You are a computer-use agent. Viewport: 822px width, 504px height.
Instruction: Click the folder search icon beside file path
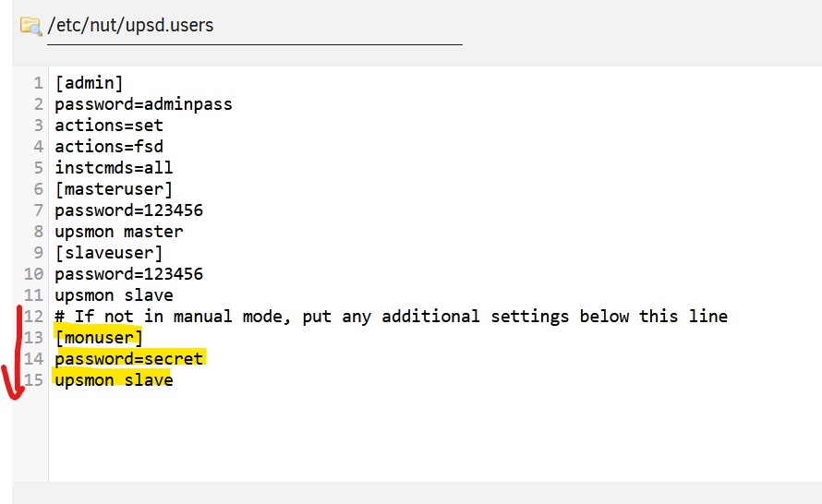[x=30, y=26]
